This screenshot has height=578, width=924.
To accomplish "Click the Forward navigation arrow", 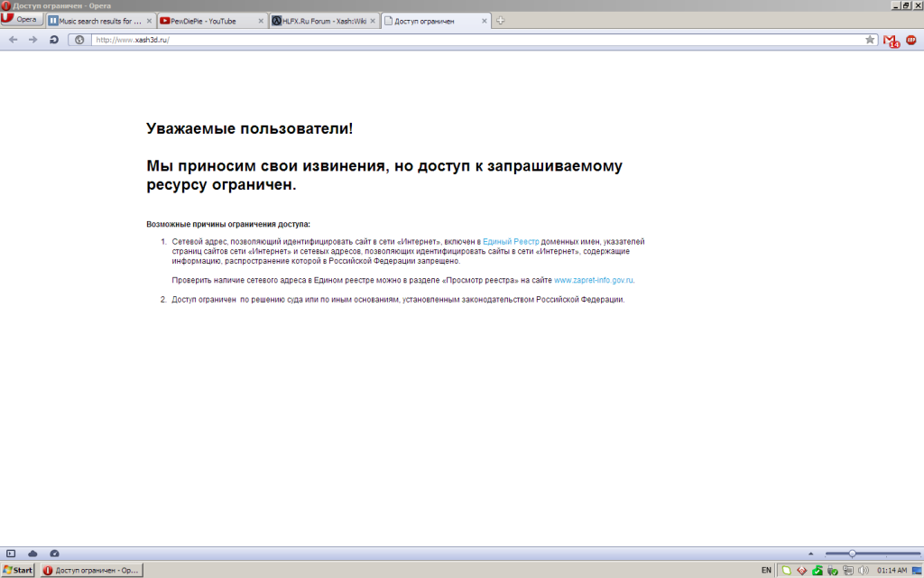I will [x=33, y=39].
